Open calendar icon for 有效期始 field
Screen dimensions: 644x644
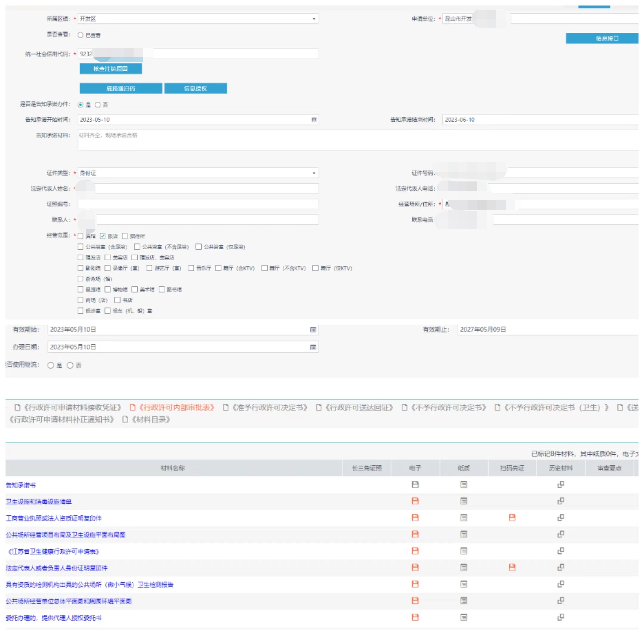pyautogui.click(x=313, y=330)
